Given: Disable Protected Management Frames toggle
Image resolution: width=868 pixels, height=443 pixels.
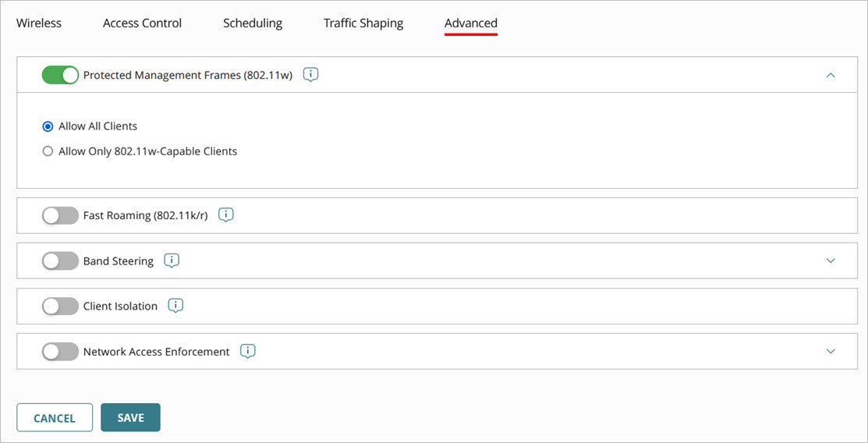Looking at the screenshot, I should [60, 75].
